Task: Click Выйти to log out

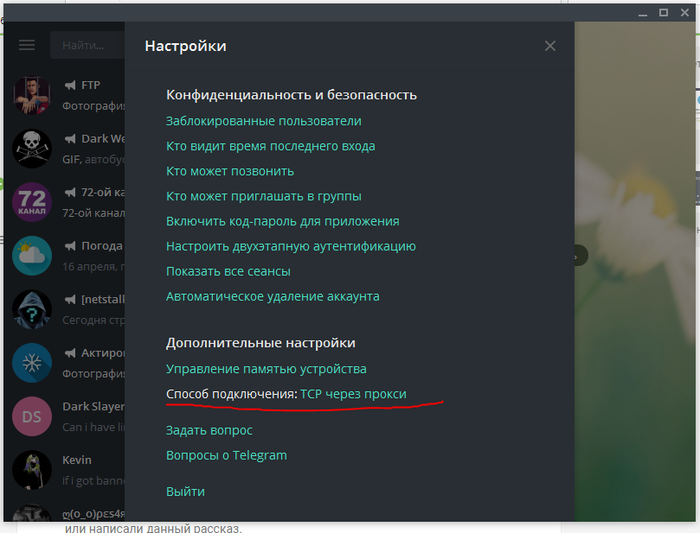Action: point(185,491)
